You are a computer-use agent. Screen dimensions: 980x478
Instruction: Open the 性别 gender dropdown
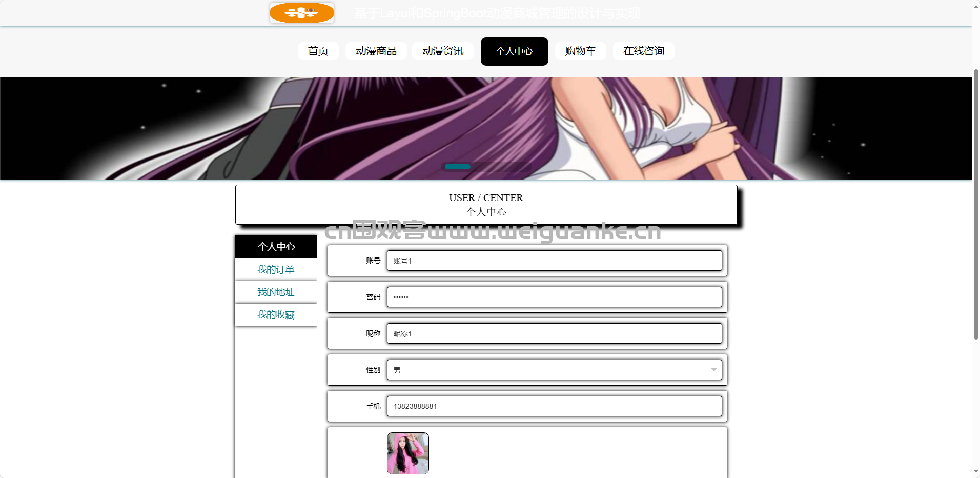click(555, 370)
